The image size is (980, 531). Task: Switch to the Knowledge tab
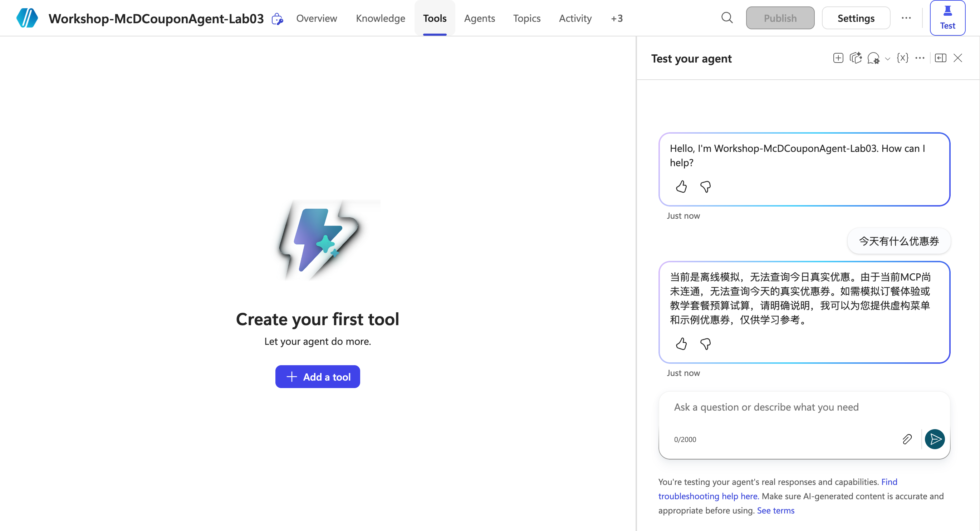pyautogui.click(x=381, y=18)
